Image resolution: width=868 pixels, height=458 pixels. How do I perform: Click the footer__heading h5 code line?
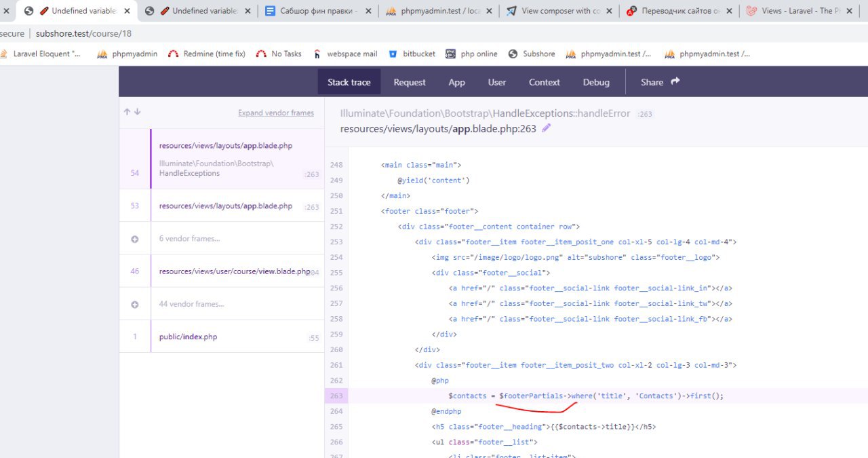(544, 427)
